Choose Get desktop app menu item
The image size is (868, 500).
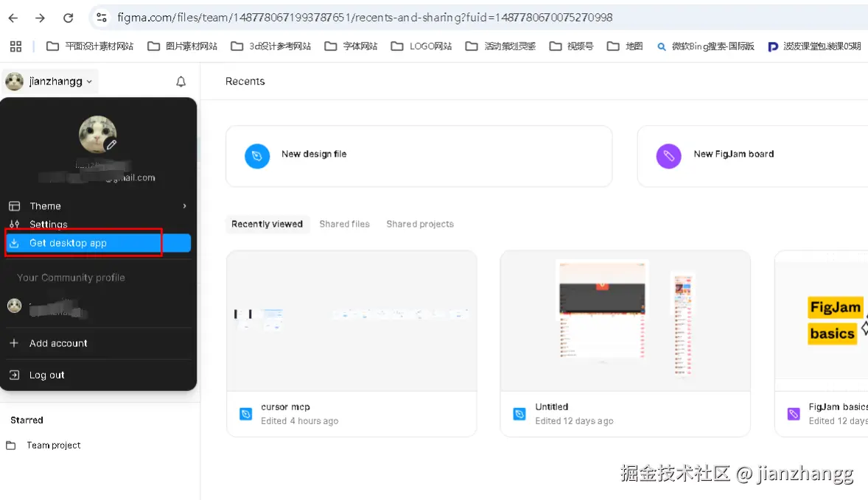click(98, 243)
